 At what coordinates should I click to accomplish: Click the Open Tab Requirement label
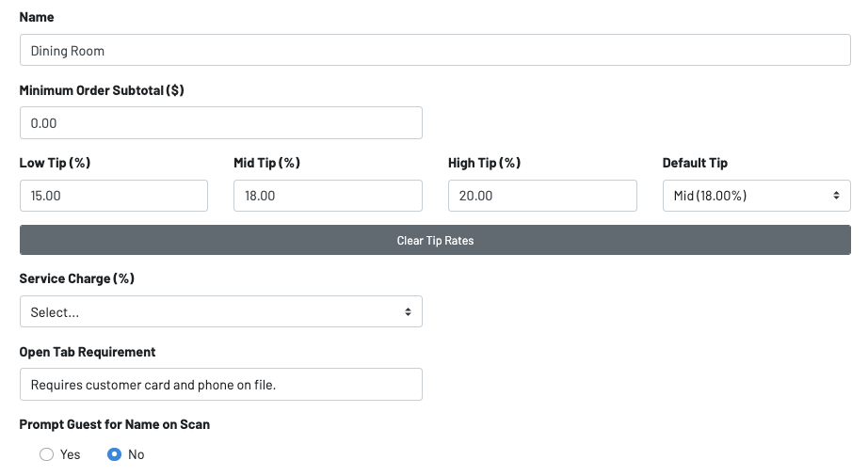click(88, 352)
